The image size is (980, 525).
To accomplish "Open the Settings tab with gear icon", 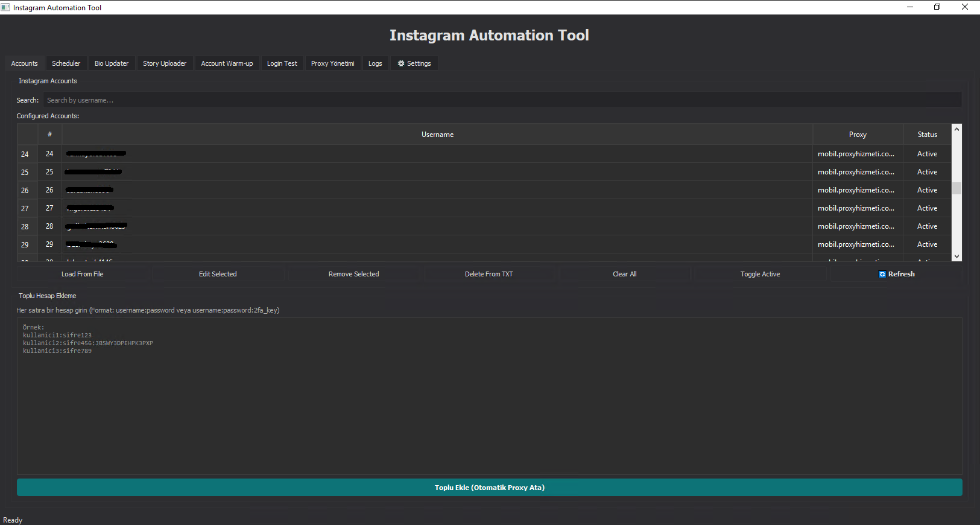I will (414, 63).
